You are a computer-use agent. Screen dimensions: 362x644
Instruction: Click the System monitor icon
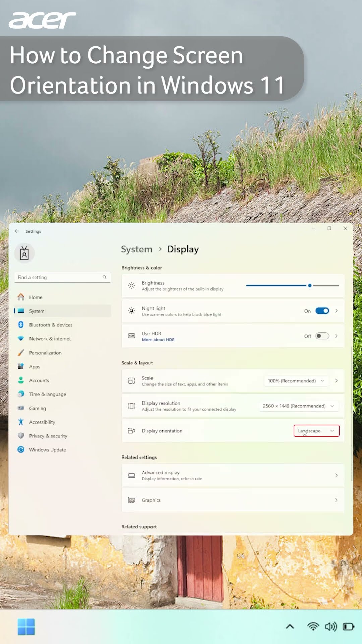click(x=21, y=311)
